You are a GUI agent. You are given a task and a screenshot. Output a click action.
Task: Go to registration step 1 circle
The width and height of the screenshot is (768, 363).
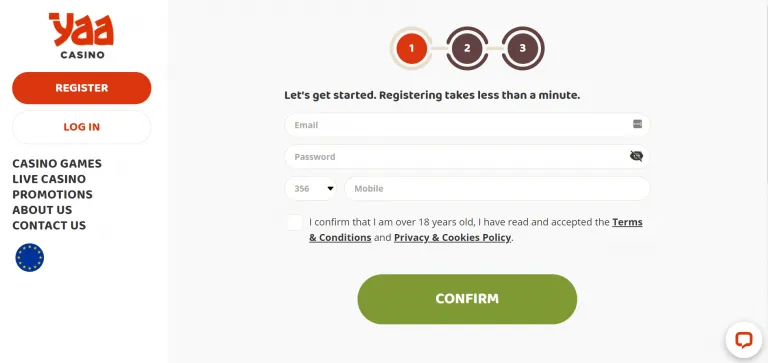[x=411, y=48]
